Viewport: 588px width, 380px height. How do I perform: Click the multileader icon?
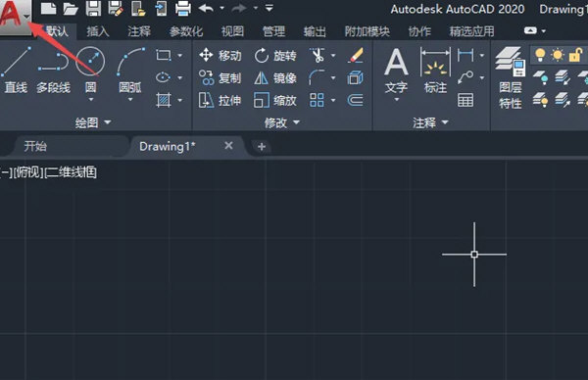(465, 77)
